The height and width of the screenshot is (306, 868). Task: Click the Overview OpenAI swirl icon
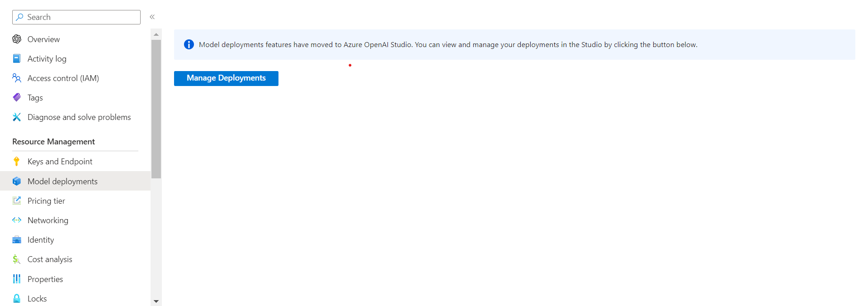tap(17, 39)
